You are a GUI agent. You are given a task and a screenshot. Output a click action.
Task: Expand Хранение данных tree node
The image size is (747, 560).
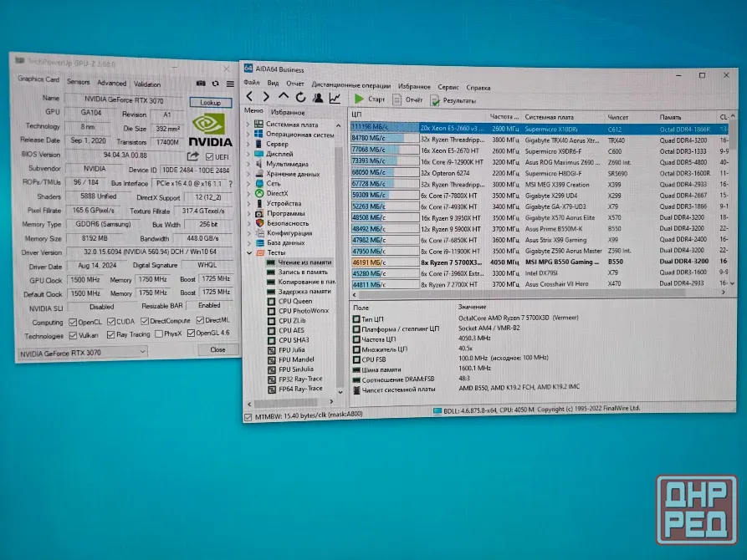pos(248,174)
